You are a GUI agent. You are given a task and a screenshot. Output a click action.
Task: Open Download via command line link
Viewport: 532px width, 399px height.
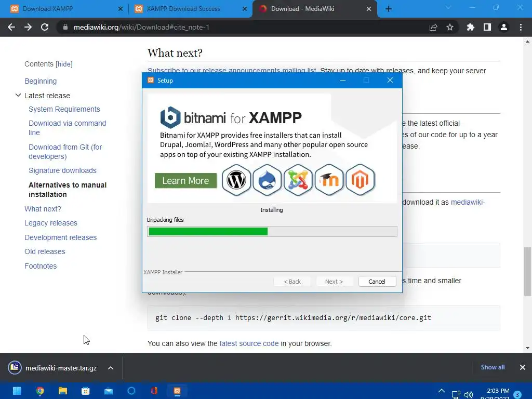pos(67,128)
